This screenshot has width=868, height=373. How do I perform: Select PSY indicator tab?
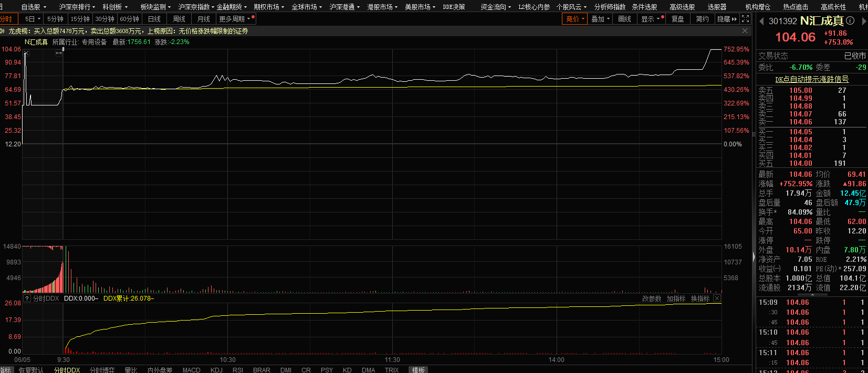[x=327, y=370]
